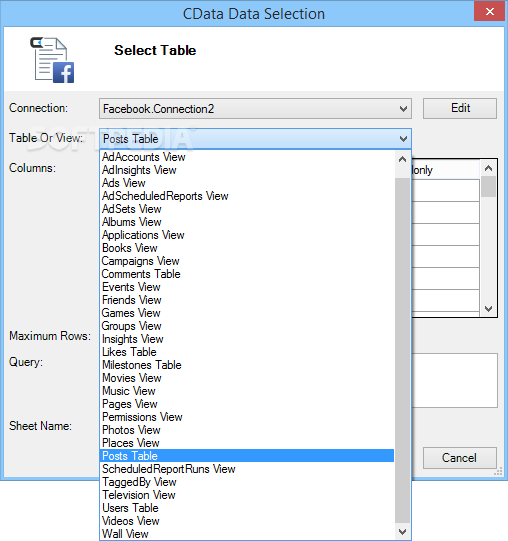Select AdSets View entry
The width and height of the screenshot is (508, 541).
click(247, 209)
